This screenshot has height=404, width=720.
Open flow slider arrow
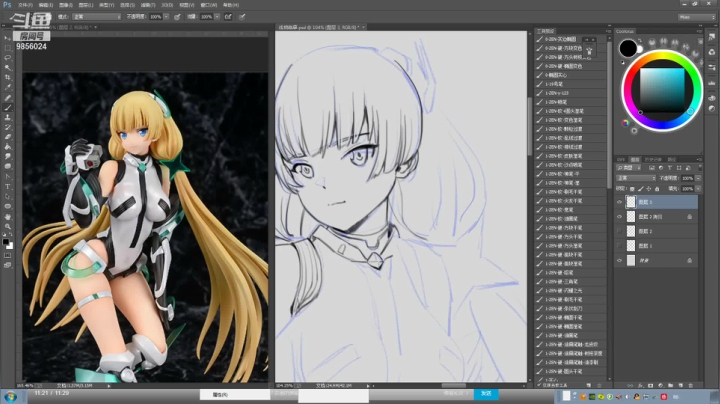217,17
